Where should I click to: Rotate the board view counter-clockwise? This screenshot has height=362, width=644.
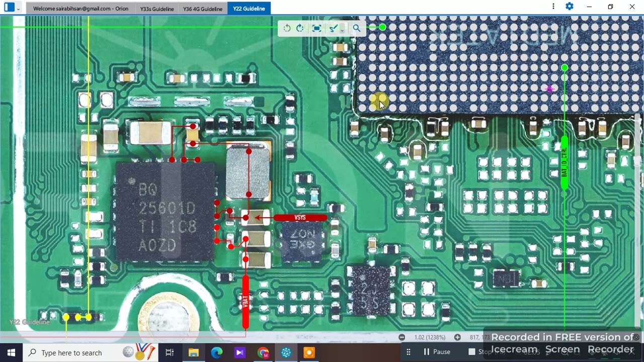point(287,28)
